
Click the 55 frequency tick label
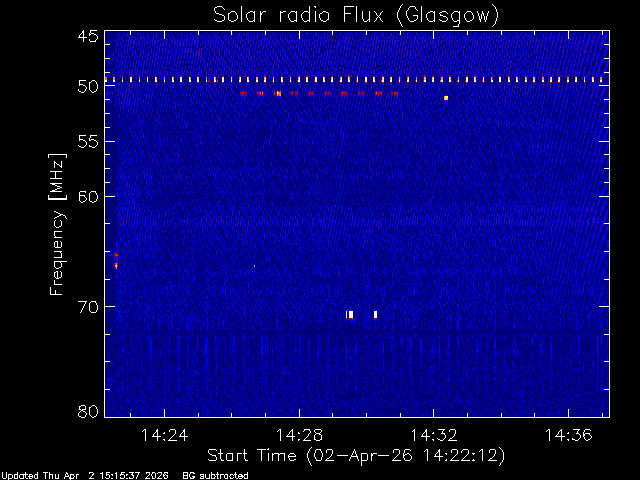tap(88, 142)
